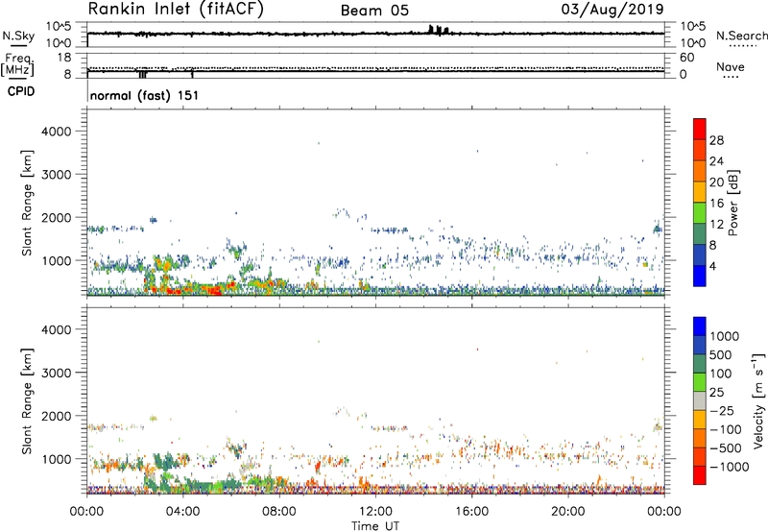Image resolution: width=768 pixels, height=532 pixels.
Task: Click the velocity panel "Slant Range [km]" label
Action: click(27, 401)
